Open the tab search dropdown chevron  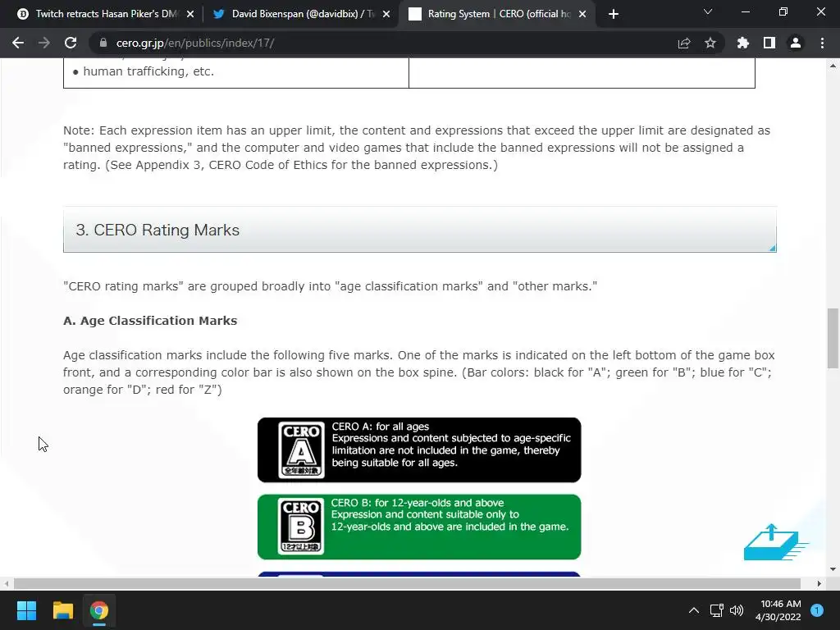[x=708, y=11]
